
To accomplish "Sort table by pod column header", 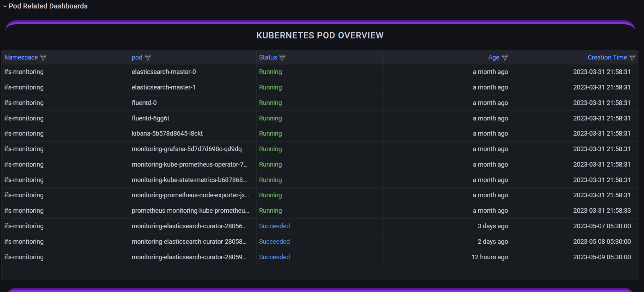I will point(137,57).
